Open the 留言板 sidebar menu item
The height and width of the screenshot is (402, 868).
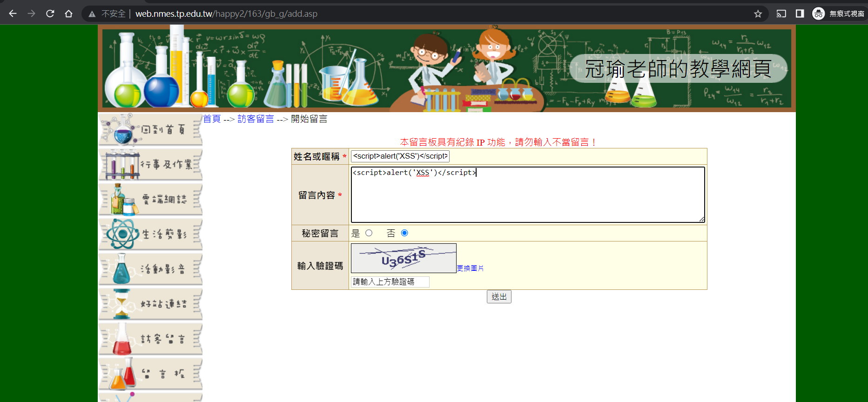(x=150, y=374)
